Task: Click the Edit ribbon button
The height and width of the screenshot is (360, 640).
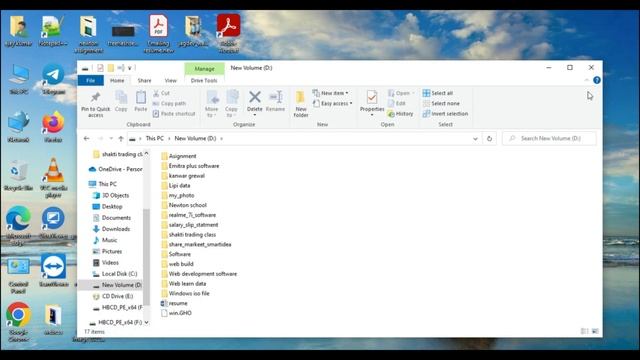Action: point(396,103)
